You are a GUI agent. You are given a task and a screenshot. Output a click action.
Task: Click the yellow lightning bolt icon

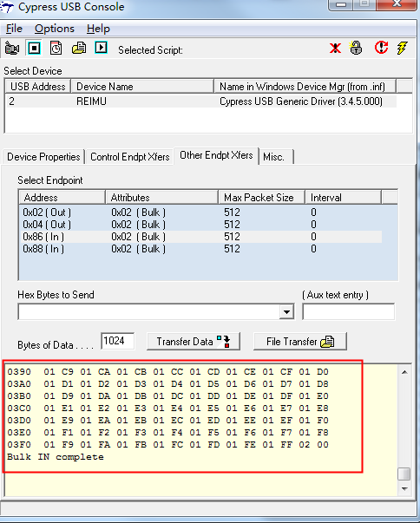(x=402, y=48)
